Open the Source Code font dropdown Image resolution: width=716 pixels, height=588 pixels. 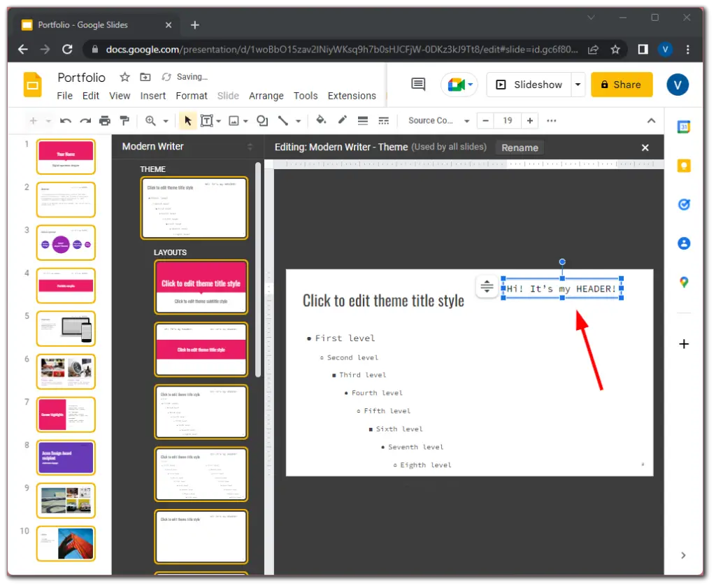(437, 120)
